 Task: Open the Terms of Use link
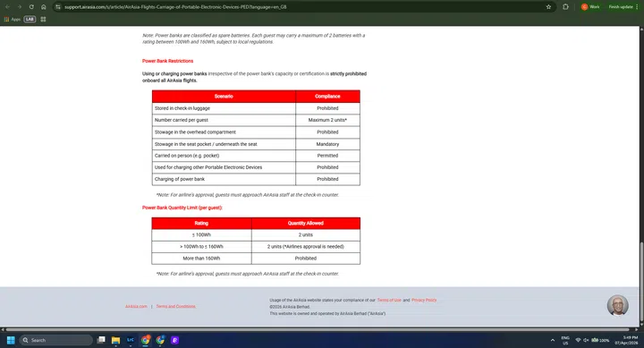pos(389,300)
